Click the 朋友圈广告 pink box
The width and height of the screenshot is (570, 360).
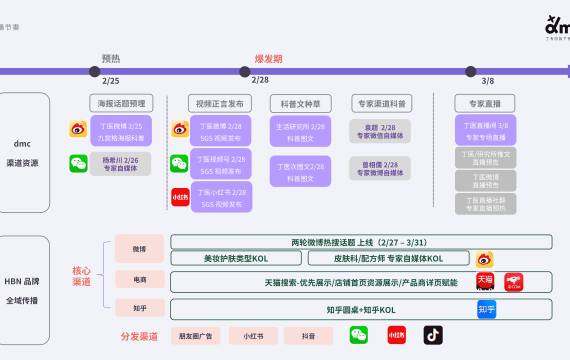tap(196, 336)
